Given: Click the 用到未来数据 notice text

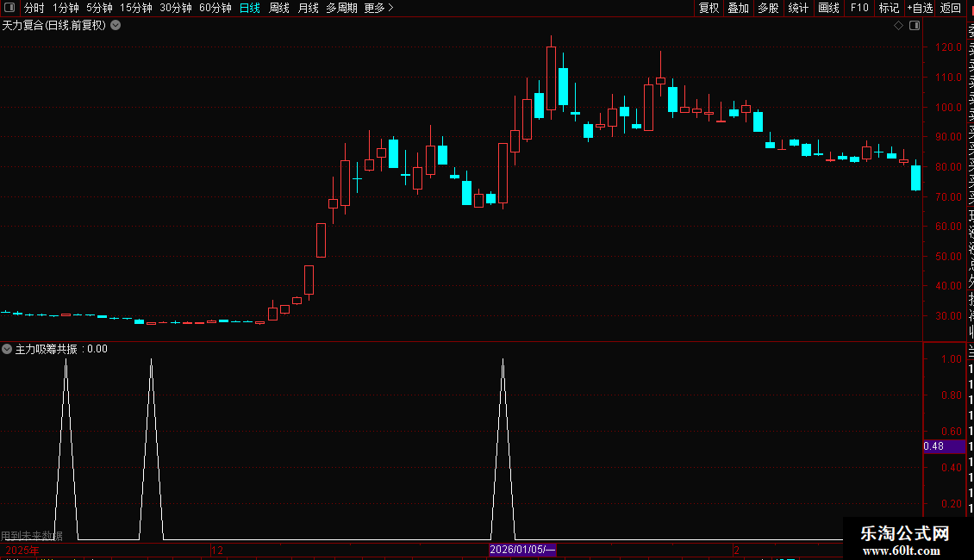Looking at the screenshot, I should 32,535.
